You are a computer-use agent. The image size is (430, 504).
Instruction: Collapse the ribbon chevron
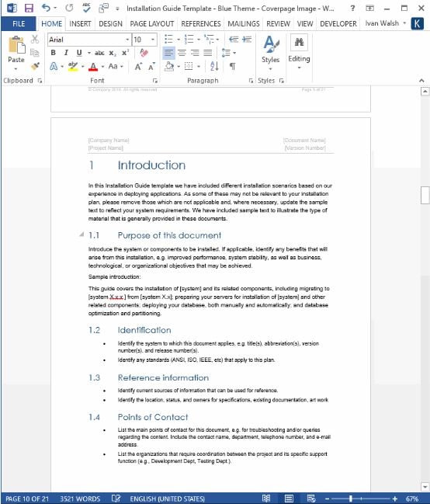point(421,80)
